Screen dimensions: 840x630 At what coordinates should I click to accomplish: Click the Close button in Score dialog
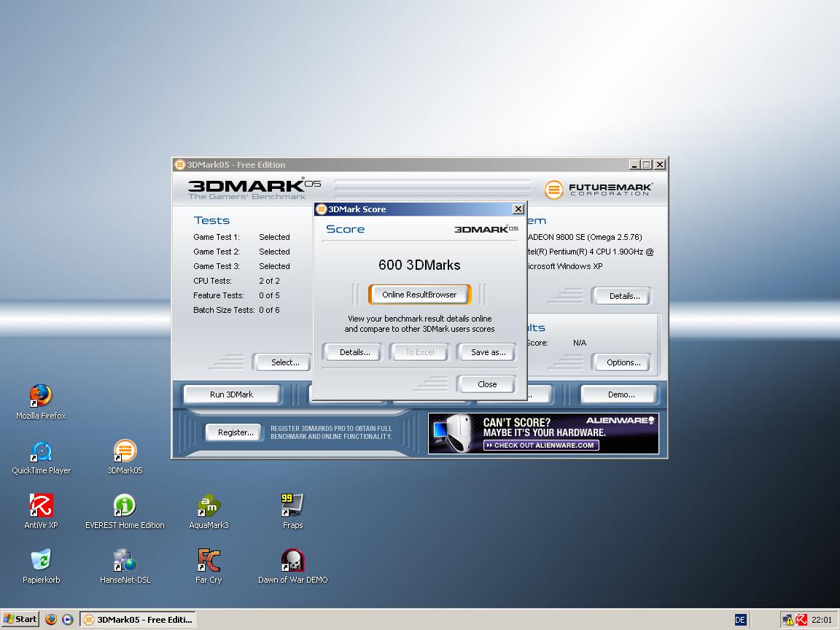coord(487,384)
